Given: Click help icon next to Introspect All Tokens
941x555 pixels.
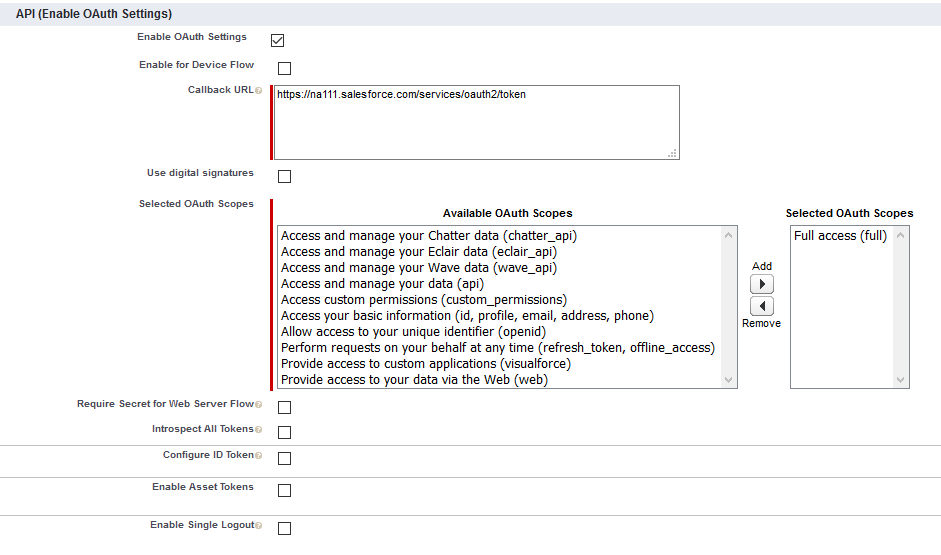Looking at the screenshot, I should coord(258,430).
